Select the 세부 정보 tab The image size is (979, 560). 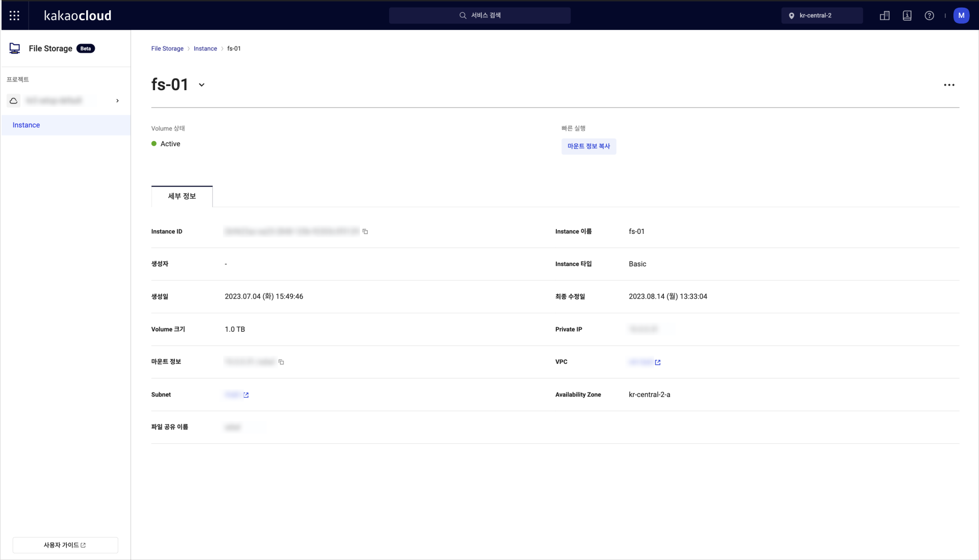click(182, 196)
